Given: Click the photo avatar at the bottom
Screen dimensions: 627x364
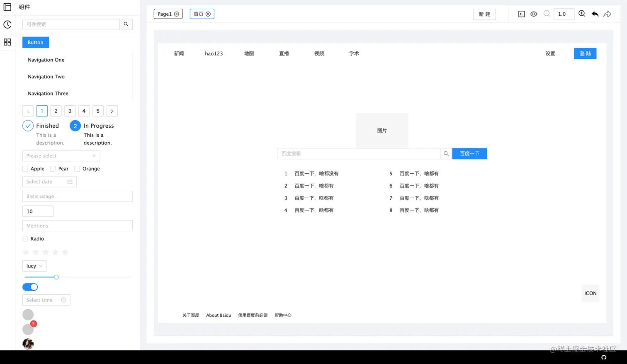Looking at the screenshot, I should pyautogui.click(x=28, y=344).
